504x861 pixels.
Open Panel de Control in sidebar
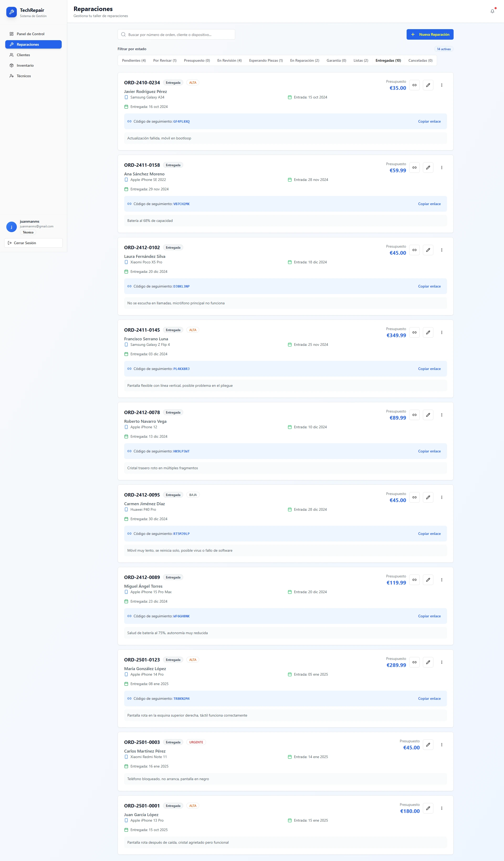pos(33,34)
